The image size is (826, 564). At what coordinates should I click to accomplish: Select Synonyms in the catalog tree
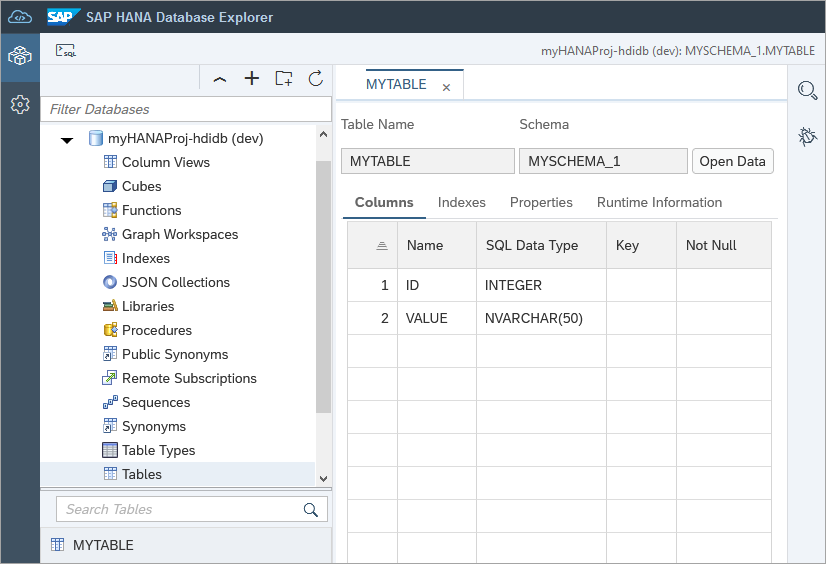click(154, 427)
